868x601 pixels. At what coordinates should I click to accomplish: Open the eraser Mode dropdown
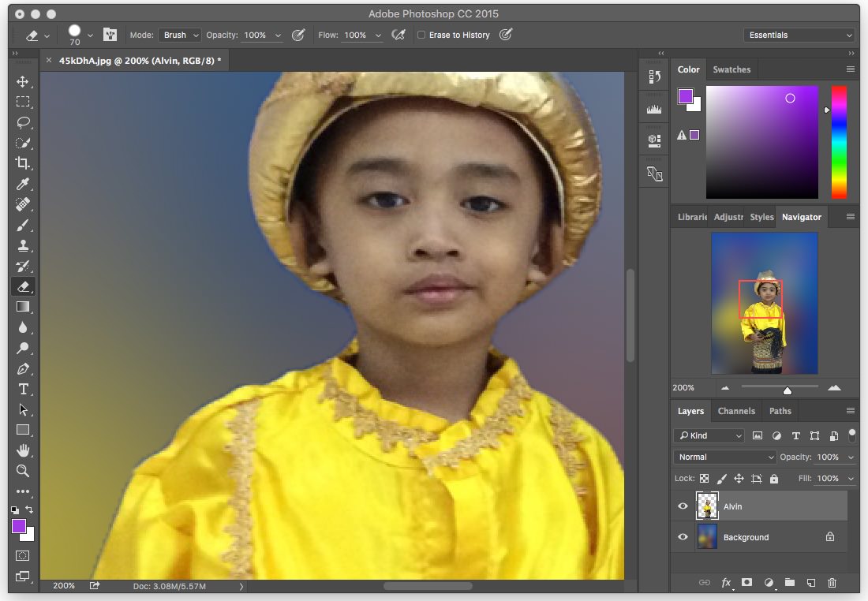click(181, 35)
